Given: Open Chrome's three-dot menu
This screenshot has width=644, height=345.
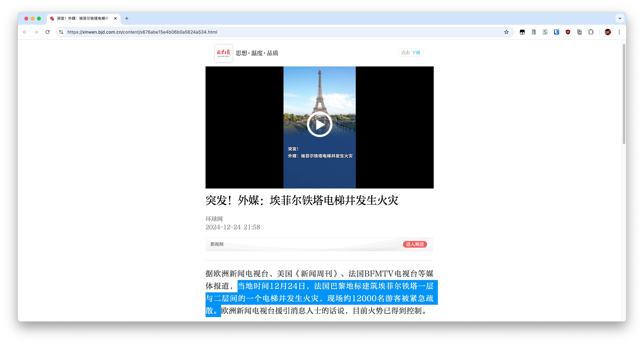Looking at the screenshot, I should coord(619,32).
